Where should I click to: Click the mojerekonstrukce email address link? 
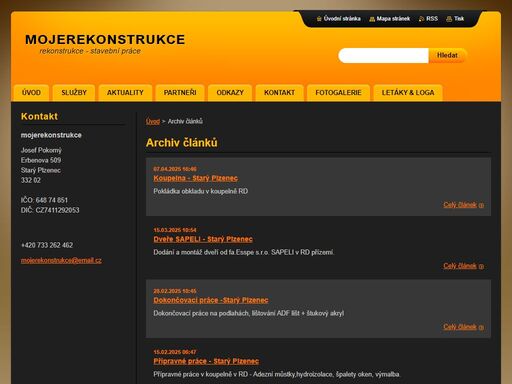(61, 260)
